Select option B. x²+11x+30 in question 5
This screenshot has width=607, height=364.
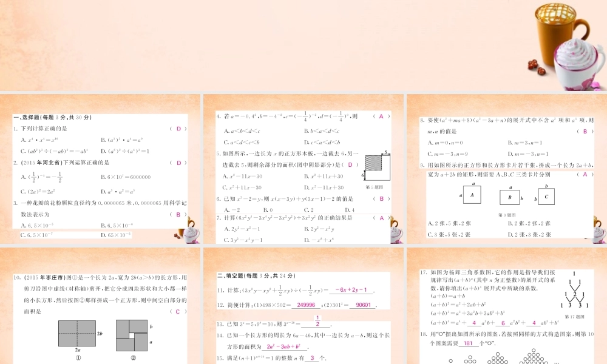pyautogui.click(x=324, y=177)
